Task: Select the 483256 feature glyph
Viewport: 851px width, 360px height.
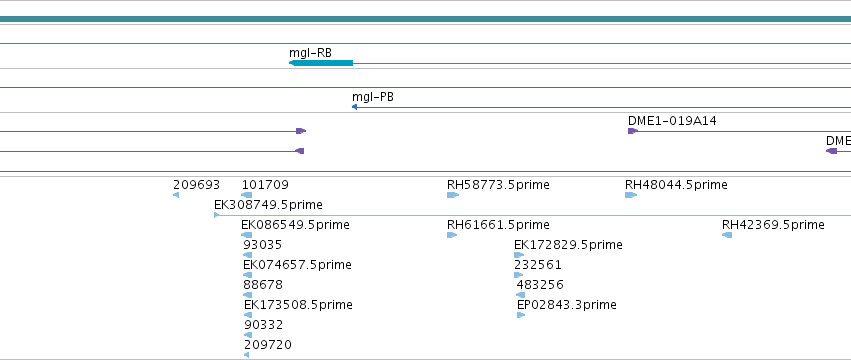Action: coord(521,295)
